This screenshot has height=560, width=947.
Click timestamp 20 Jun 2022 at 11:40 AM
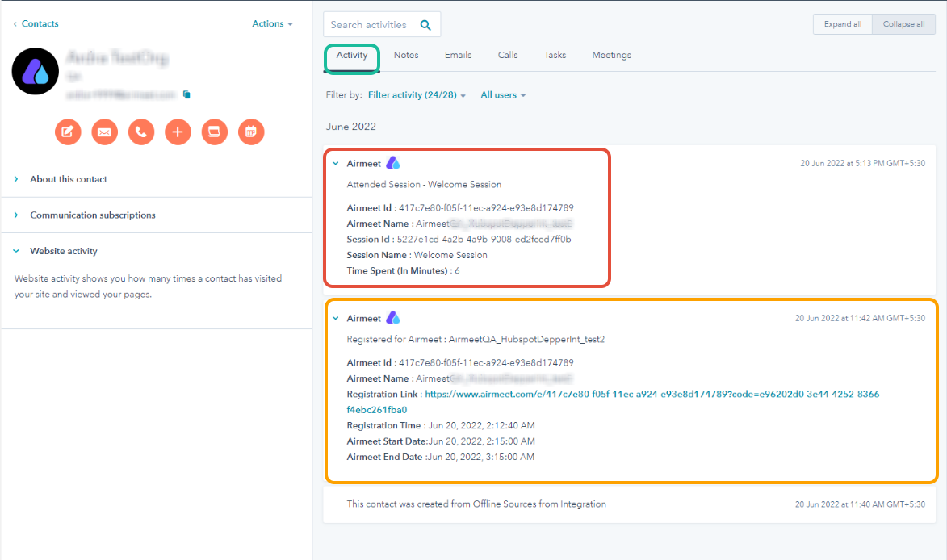(x=860, y=504)
